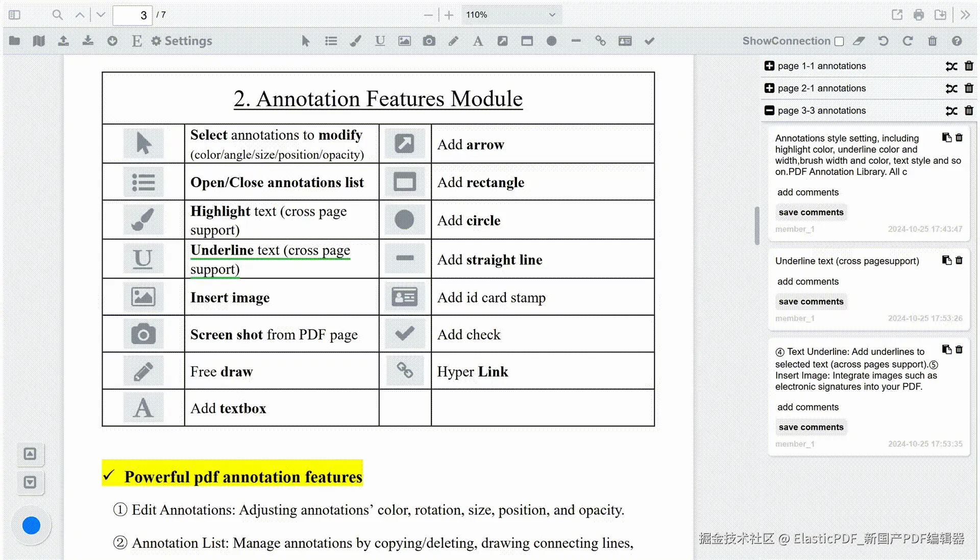Viewport: 980px width, 560px height.
Task: Select the id card stamp tool
Action: [625, 41]
